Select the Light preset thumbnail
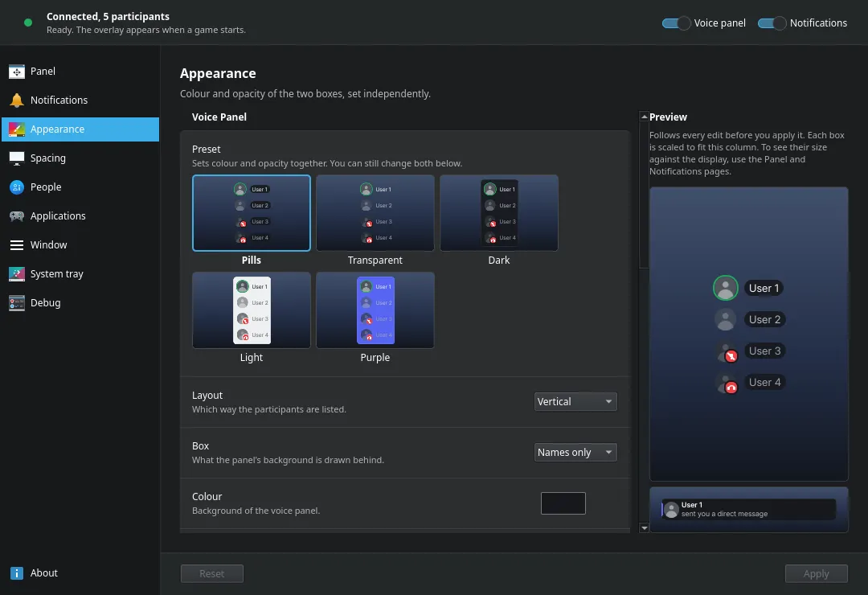 pos(252,310)
